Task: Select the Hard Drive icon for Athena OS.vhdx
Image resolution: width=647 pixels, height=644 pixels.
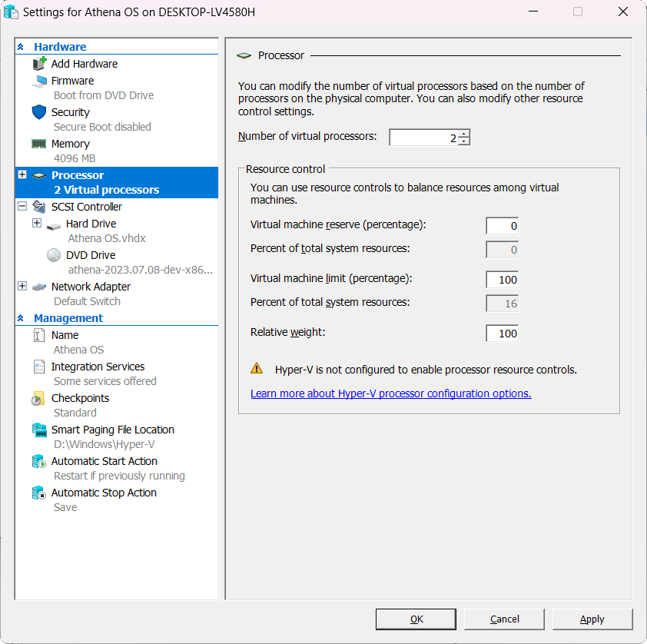Action: click(x=53, y=224)
